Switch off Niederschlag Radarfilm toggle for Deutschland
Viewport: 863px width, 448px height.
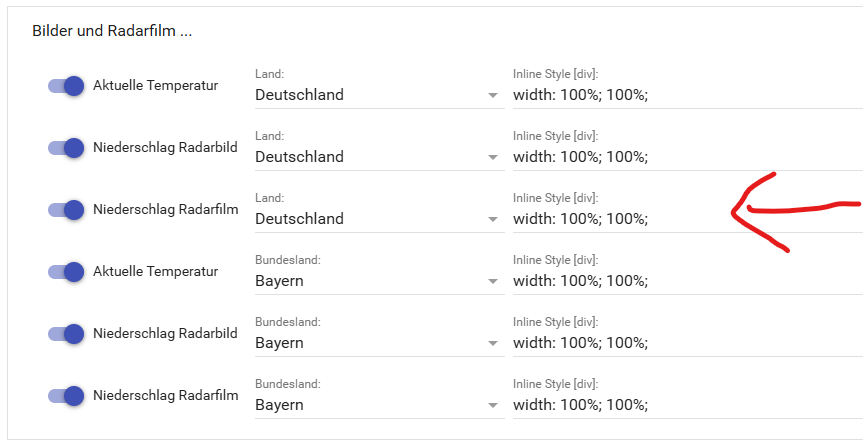pyautogui.click(x=65, y=210)
